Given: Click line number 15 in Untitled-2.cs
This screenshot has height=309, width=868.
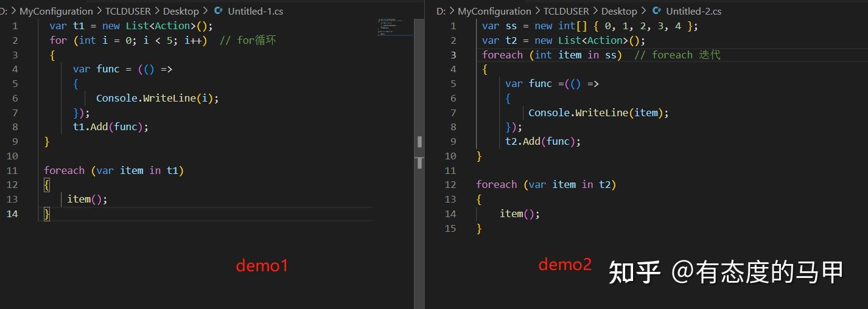Looking at the screenshot, I should pos(450,228).
